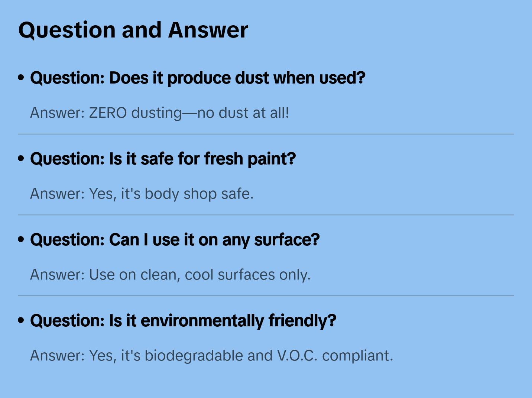
Task: Click the word "Answer" in the heading
Action: (x=208, y=30)
